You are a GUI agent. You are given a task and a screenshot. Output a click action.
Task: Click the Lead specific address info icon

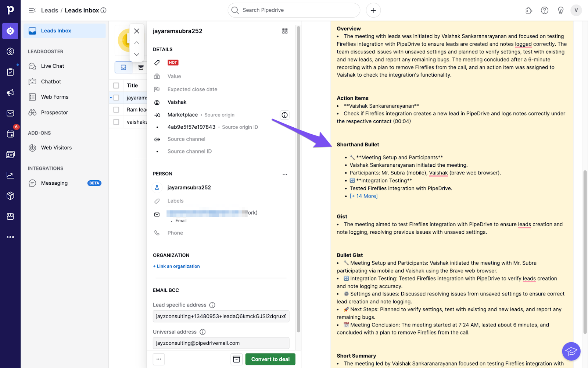click(212, 305)
